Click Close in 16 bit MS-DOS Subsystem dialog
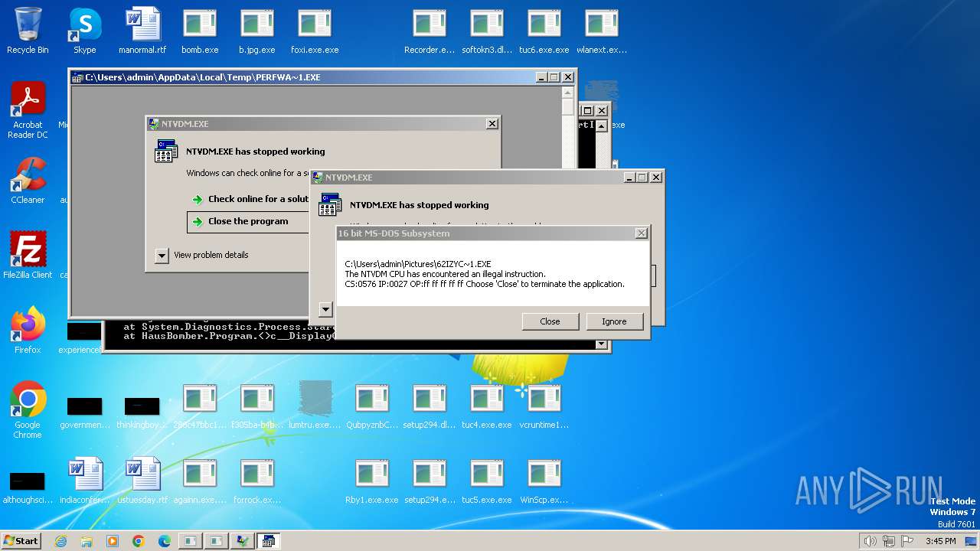This screenshot has height=551, width=980. [x=550, y=321]
